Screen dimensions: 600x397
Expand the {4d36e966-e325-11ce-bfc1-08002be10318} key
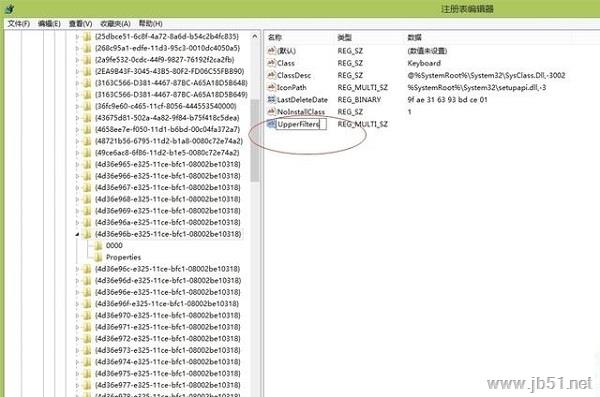tap(77, 176)
